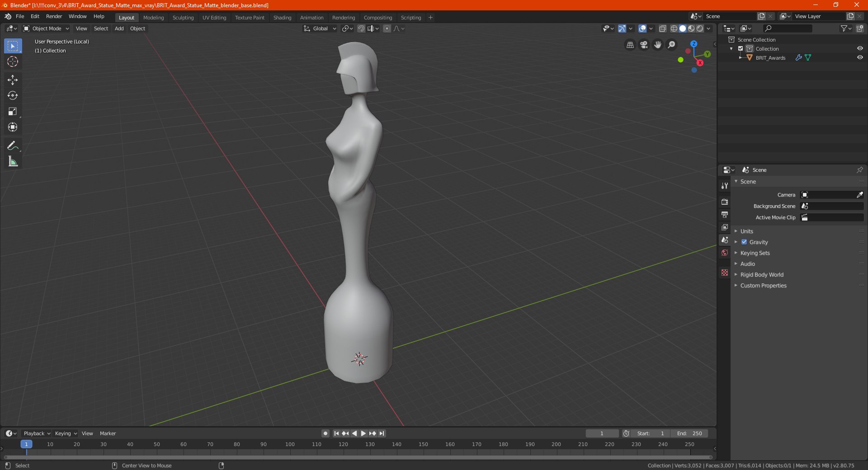868x470 pixels.
Task: Toggle proportional editing
Action: [387, 28]
